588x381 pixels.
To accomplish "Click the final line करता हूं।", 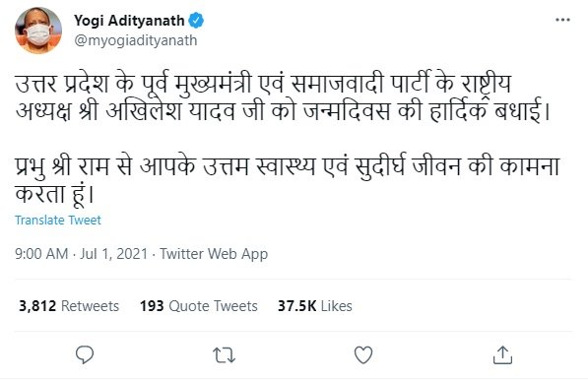I will click(x=54, y=195).
